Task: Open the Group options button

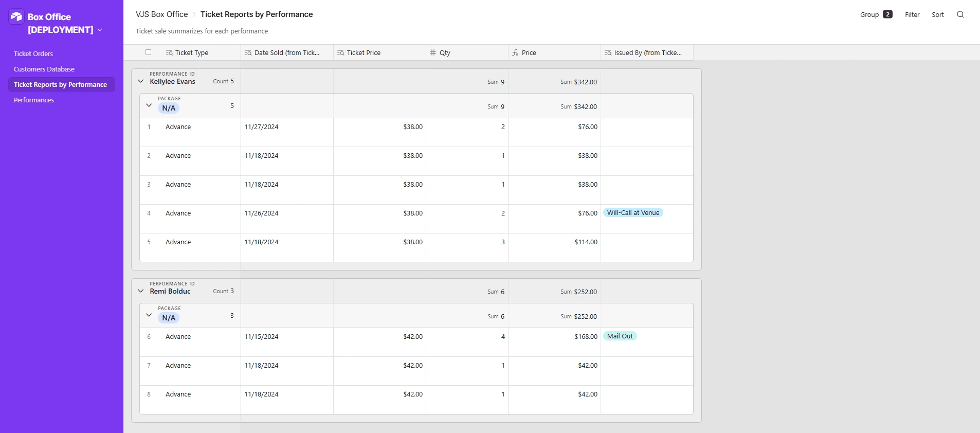Action: 876,14
